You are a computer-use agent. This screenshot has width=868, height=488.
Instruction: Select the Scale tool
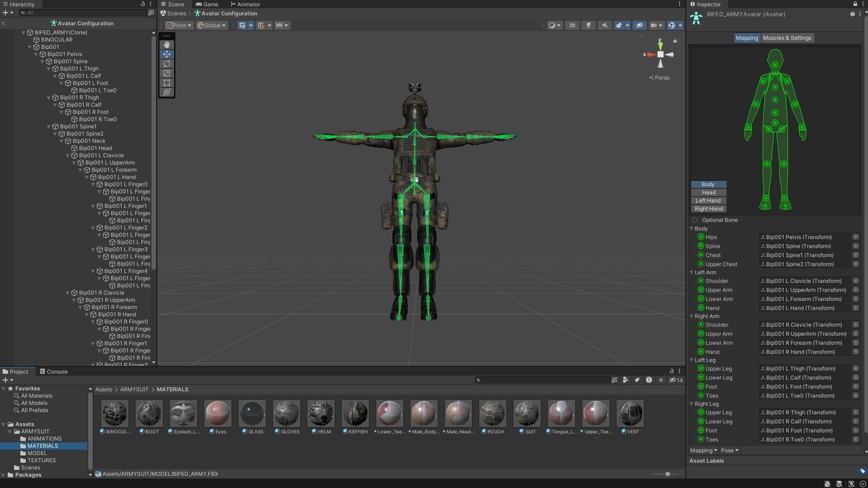tap(167, 73)
